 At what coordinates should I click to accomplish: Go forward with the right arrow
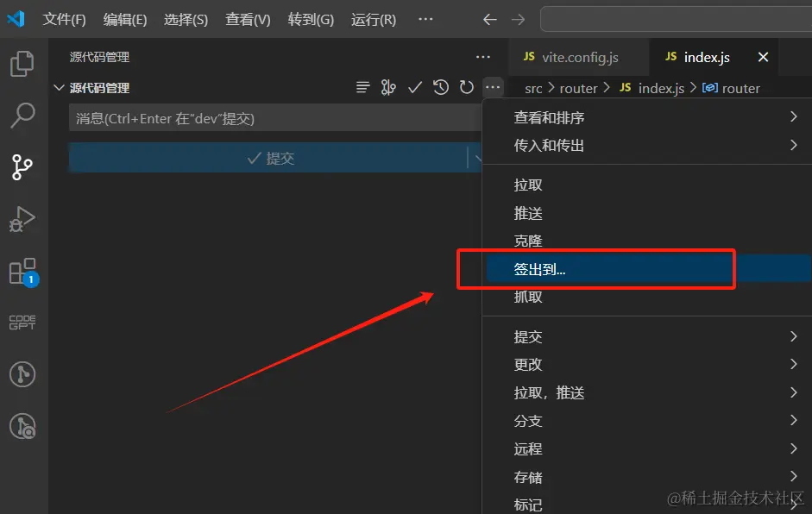(x=518, y=20)
